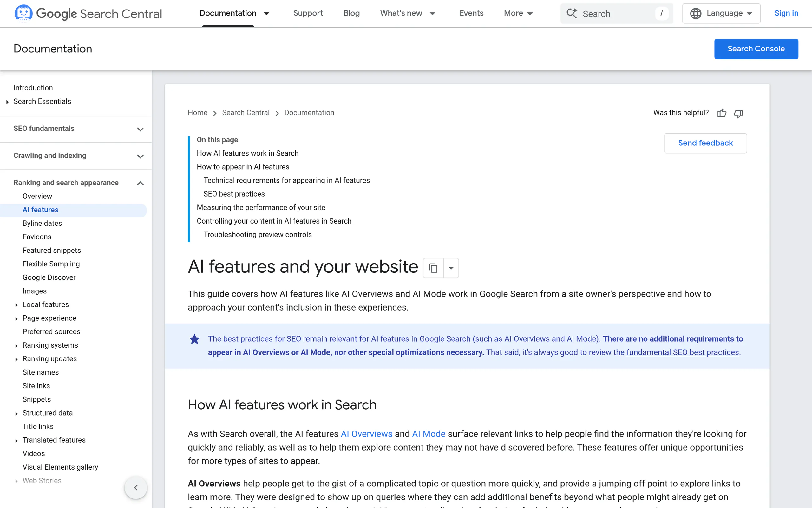Click the Sign in link
Viewport: 812px width, 508px height.
[x=786, y=13]
